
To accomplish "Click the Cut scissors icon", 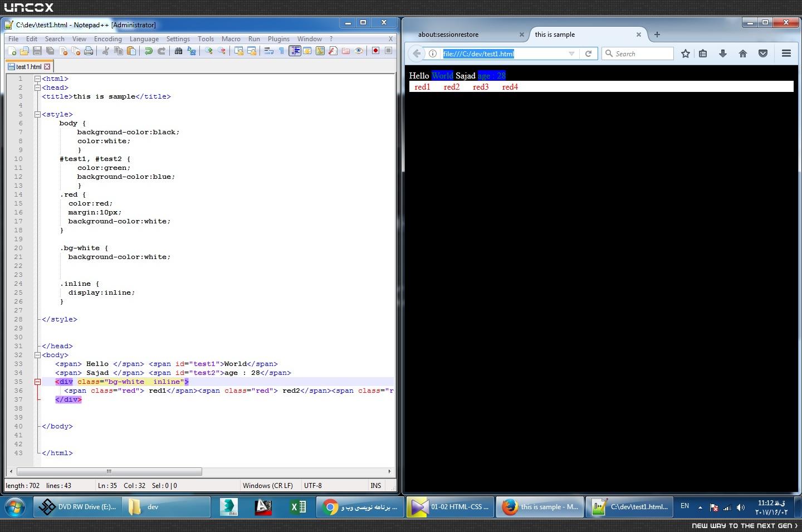I will click(105, 51).
